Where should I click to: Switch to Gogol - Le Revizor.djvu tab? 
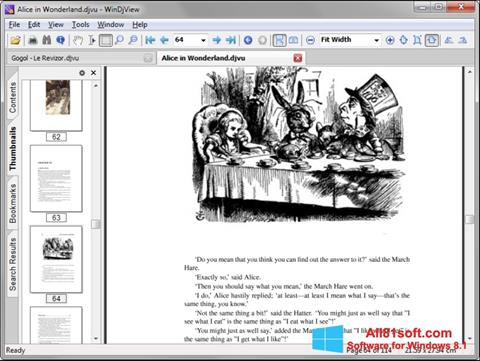pos(45,58)
